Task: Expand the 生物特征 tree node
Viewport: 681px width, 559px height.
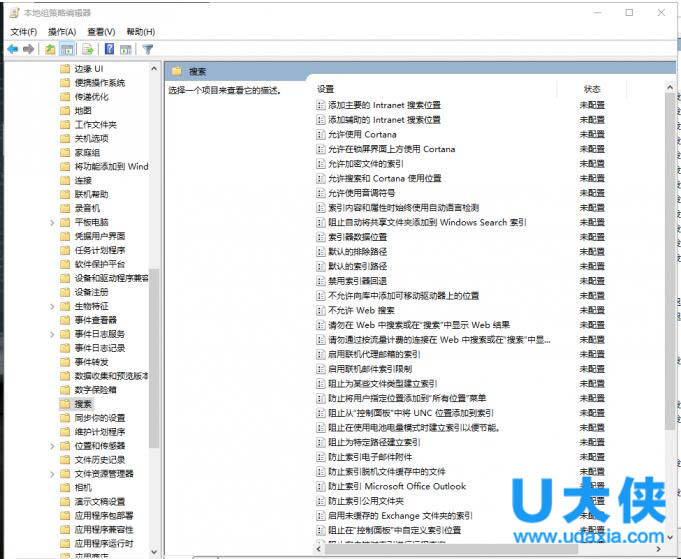Action: (x=52, y=306)
